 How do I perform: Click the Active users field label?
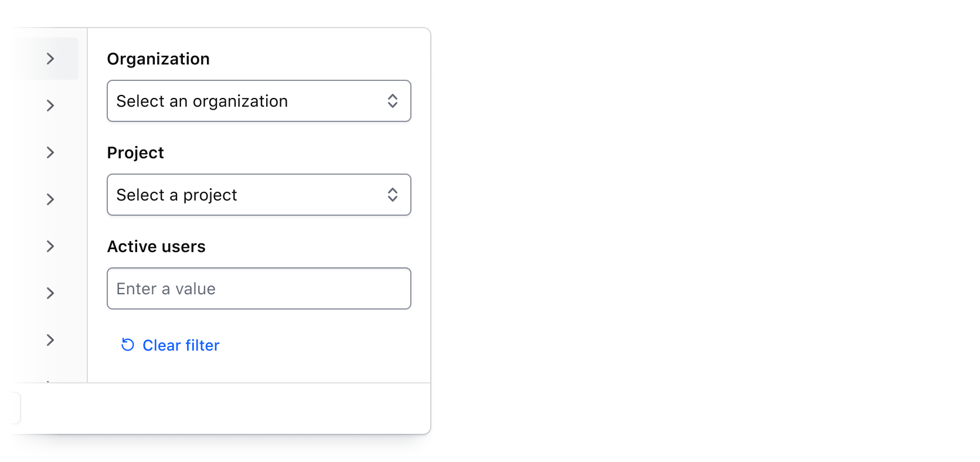(156, 246)
